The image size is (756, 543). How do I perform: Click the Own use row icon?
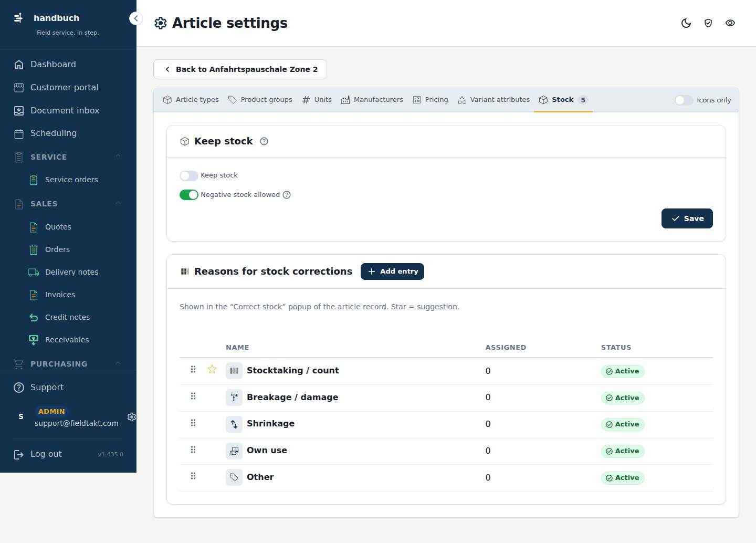pyautogui.click(x=234, y=451)
